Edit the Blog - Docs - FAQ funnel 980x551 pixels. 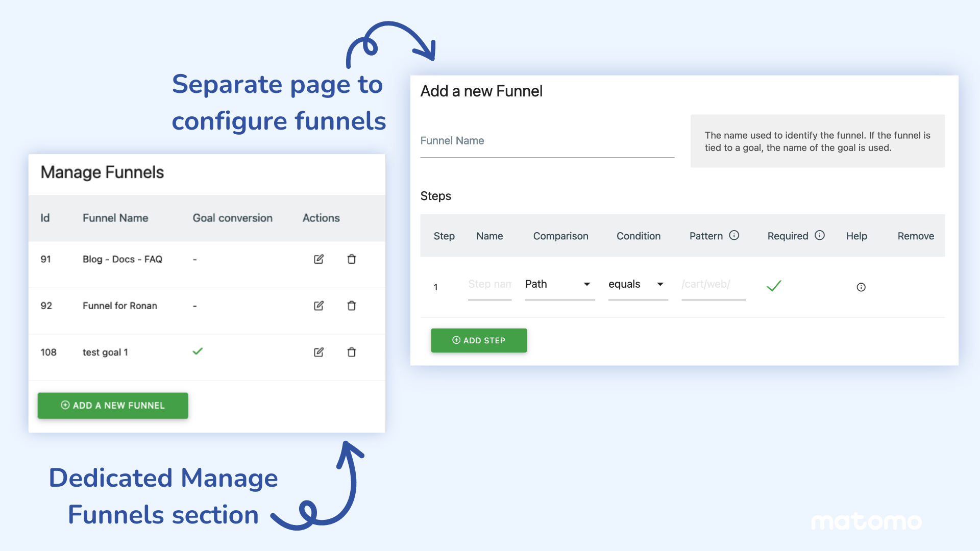click(318, 259)
